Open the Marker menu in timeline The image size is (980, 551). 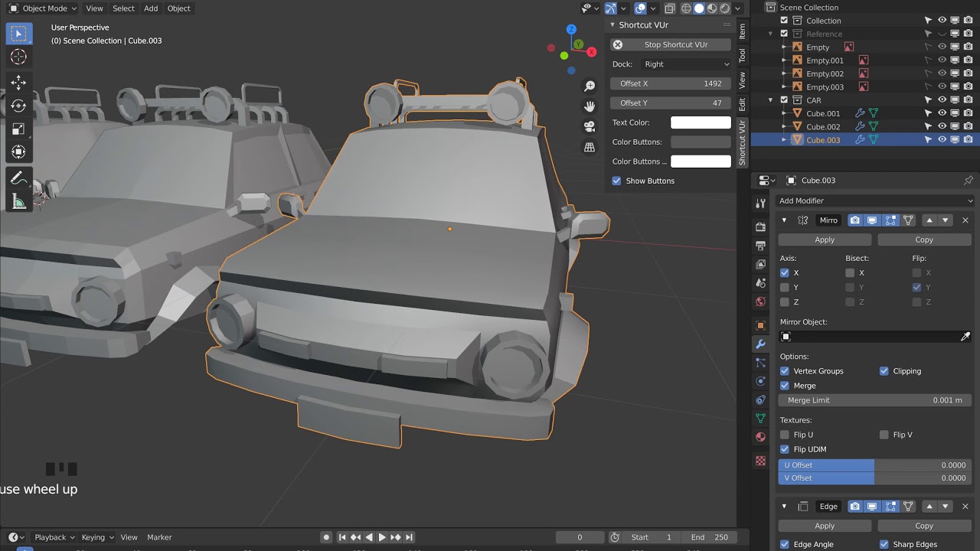point(159,537)
